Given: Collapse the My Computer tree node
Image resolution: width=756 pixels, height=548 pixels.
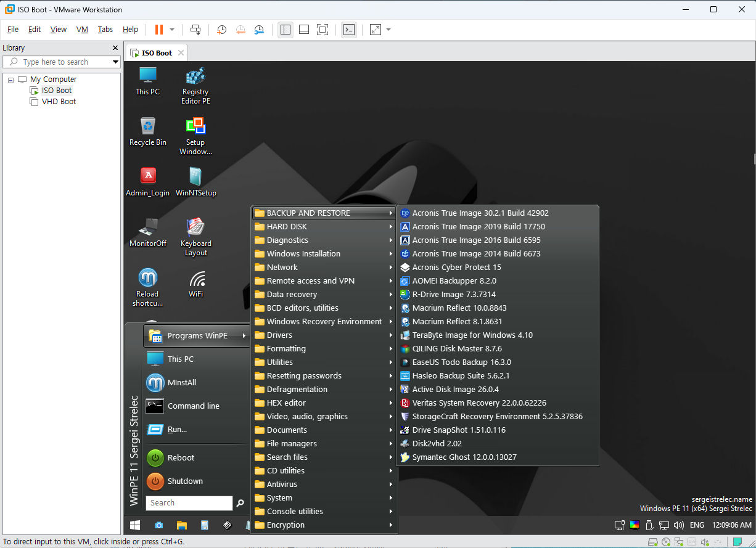Looking at the screenshot, I should (11, 80).
